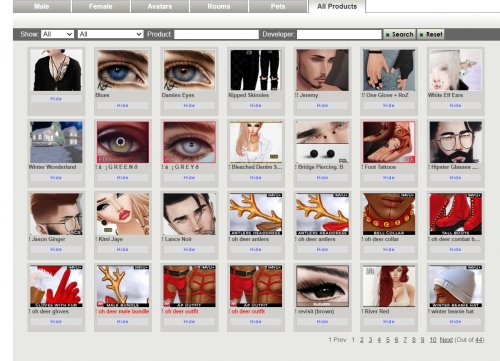
Task: Open the Hipster Glasses thumbnail
Action: (455, 142)
